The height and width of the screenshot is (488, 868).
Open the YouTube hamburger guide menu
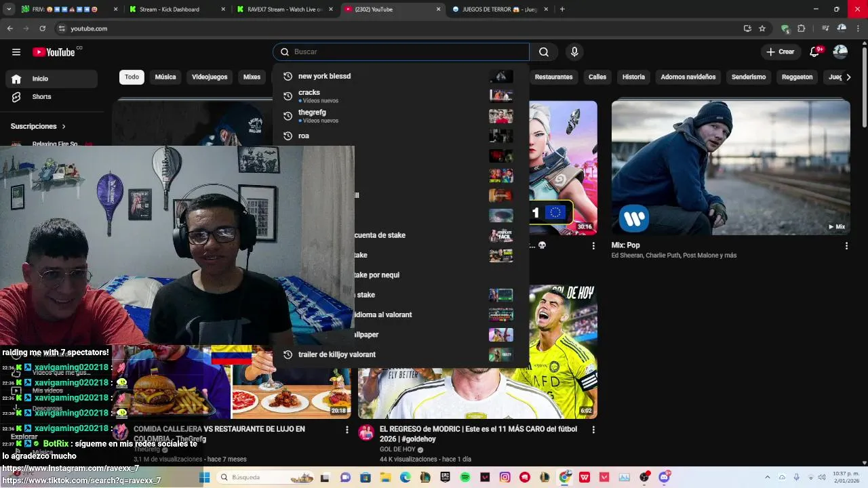pyautogui.click(x=16, y=52)
